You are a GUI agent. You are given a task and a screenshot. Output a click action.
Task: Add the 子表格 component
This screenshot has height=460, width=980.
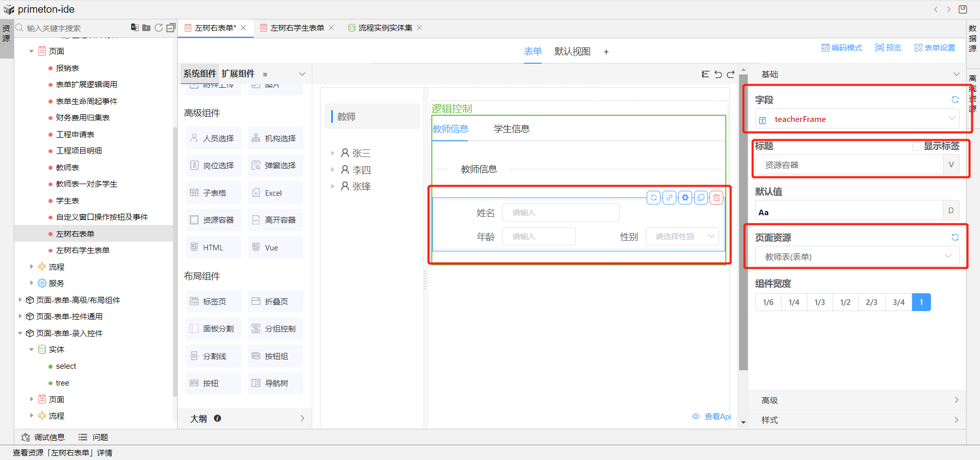(213, 193)
